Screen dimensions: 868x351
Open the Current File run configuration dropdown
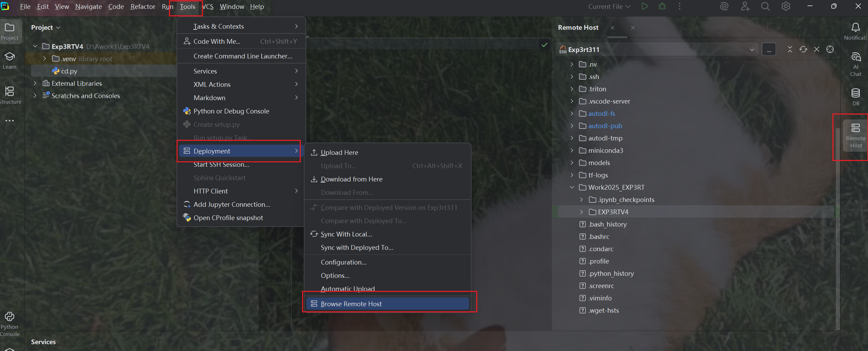click(x=609, y=6)
